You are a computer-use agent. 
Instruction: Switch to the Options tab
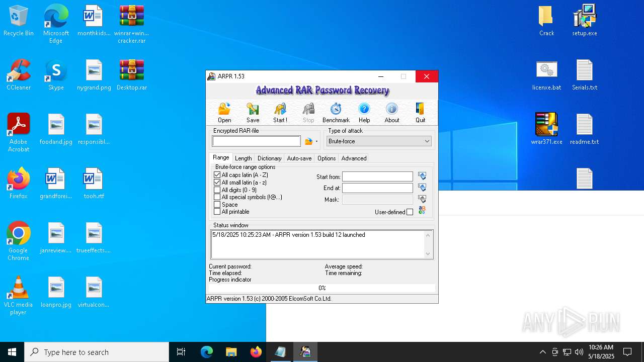click(327, 158)
